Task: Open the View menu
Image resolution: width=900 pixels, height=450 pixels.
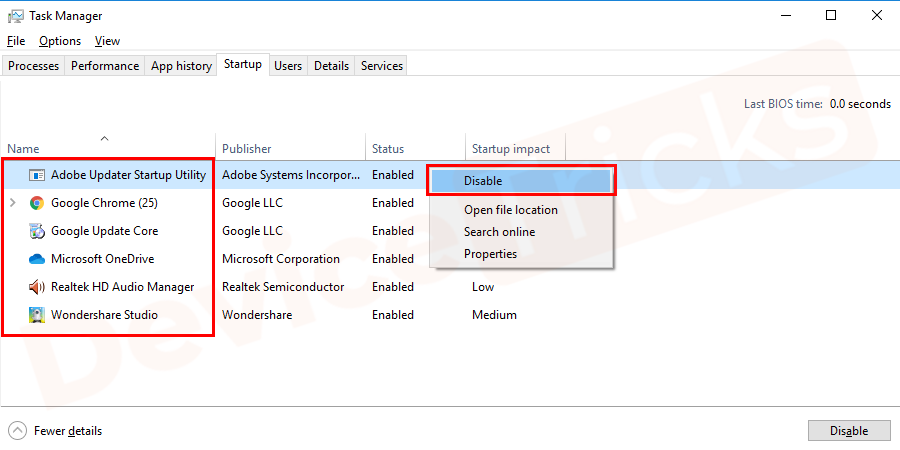Action: 107,41
